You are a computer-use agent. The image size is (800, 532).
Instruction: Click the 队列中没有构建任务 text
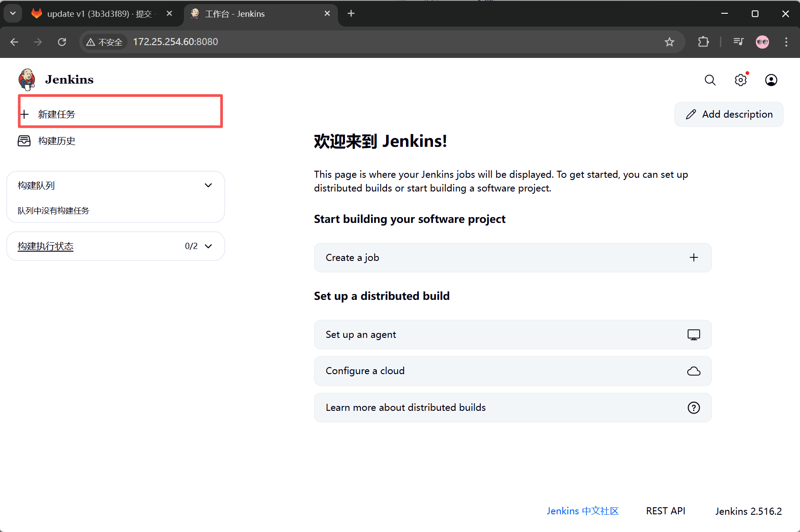pyautogui.click(x=54, y=211)
